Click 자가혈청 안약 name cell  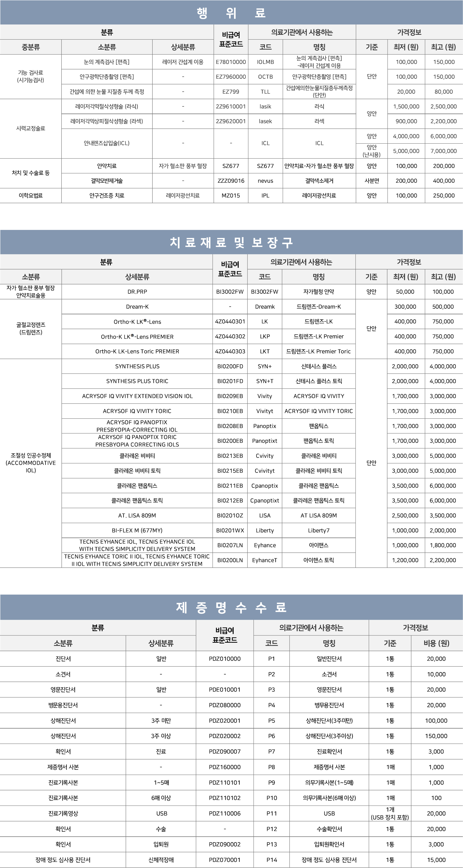[319, 292]
